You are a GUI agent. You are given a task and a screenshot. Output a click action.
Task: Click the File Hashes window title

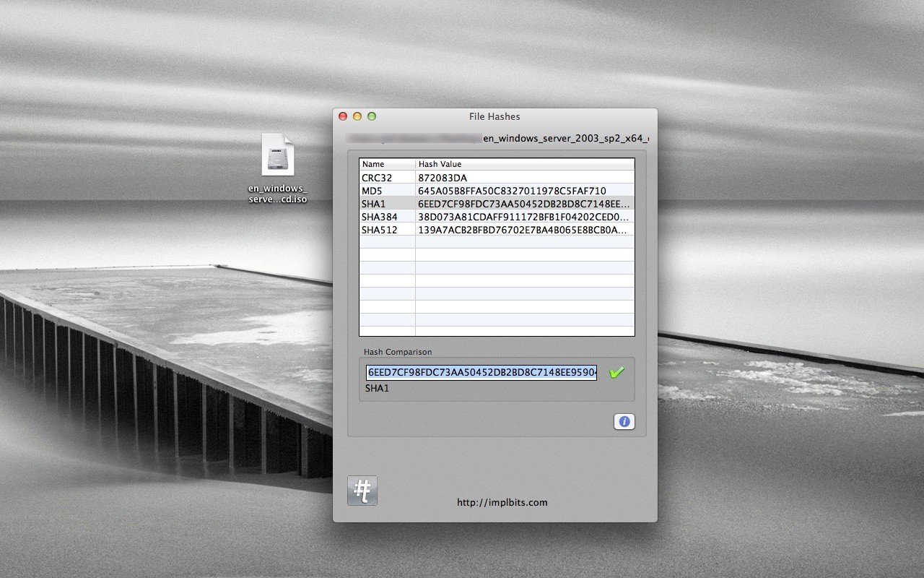coord(494,116)
